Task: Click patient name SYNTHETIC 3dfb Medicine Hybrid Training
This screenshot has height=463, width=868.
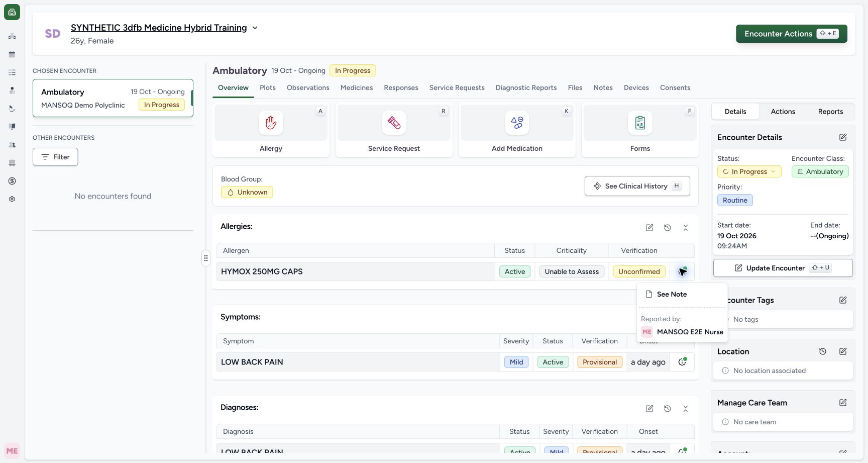Action: pyautogui.click(x=159, y=28)
